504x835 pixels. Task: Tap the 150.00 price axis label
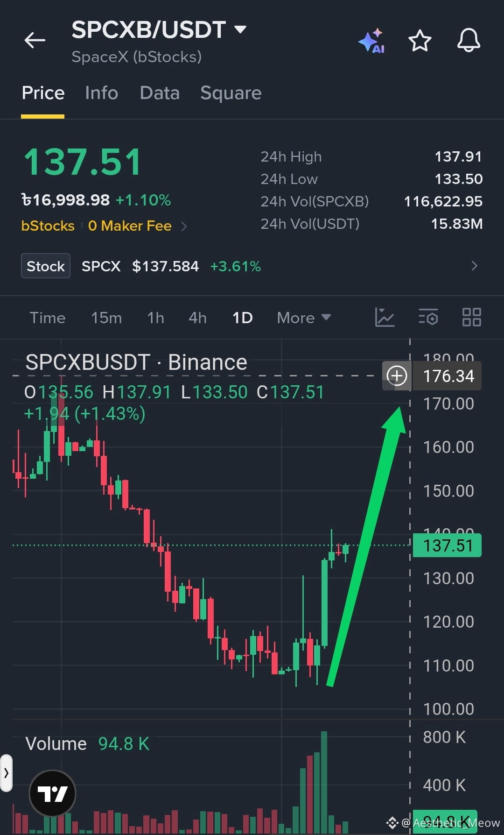(448, 491)
